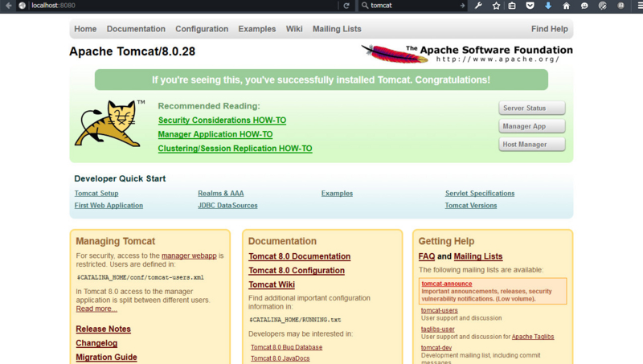Open the Servlet Specifications link
The height and width of the screenshot is (364, 643).
480,194
